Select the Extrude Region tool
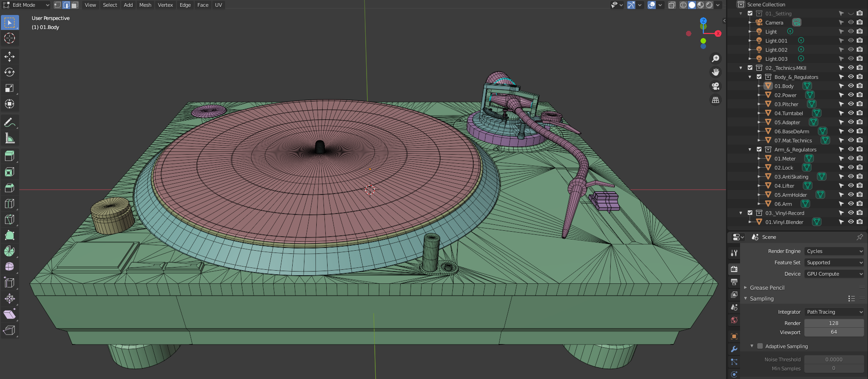Viewport: 868px width, 379px height. point(10,156)
